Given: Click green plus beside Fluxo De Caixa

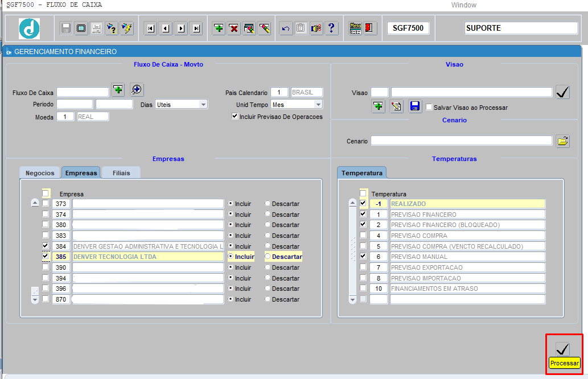Looking at the screenshot, I should pos(118,89).
